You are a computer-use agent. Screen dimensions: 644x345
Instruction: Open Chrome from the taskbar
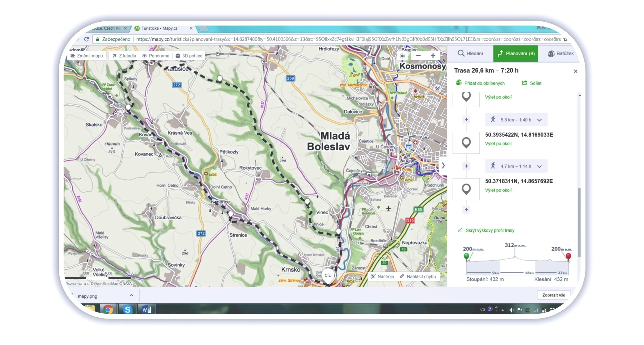click(x=108, y=309)
